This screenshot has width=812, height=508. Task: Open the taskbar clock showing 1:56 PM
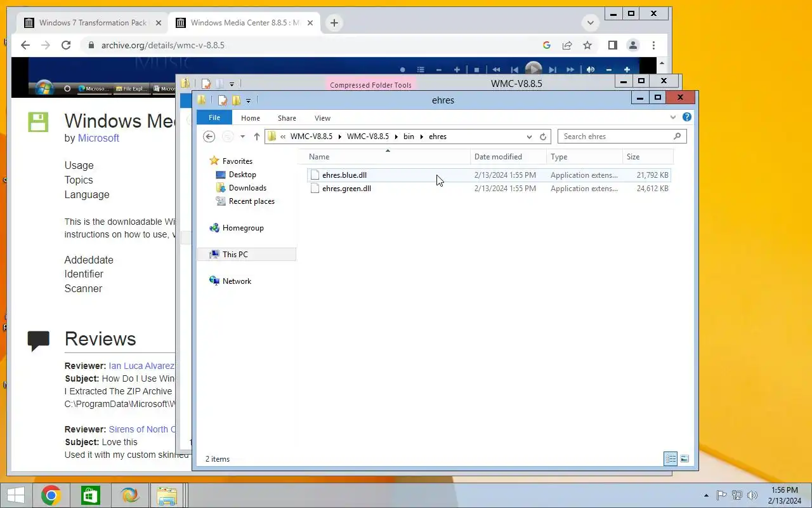click(785, 495)
